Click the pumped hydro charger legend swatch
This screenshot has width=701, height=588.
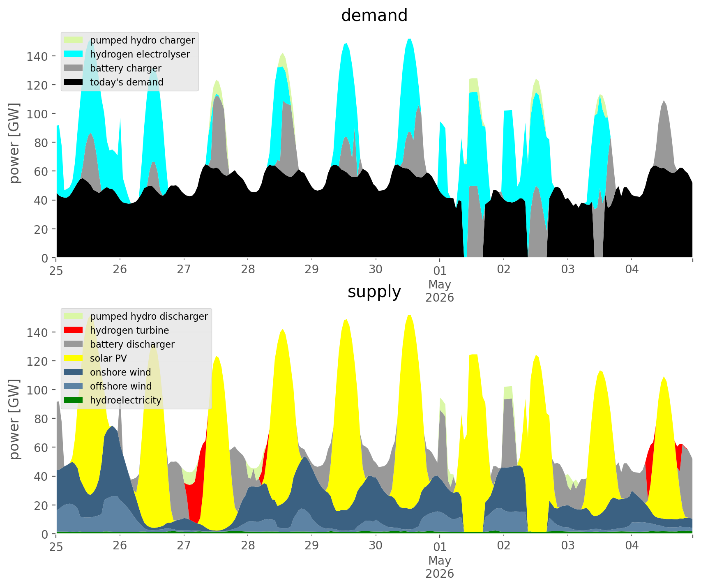click(74, 40)
